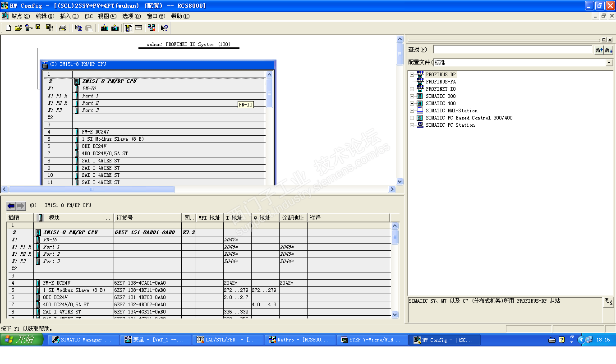The image size is (616, 364).
Task: Switch to SIMATIC Manager in taskbar
Action: click(x=83, y=340)
